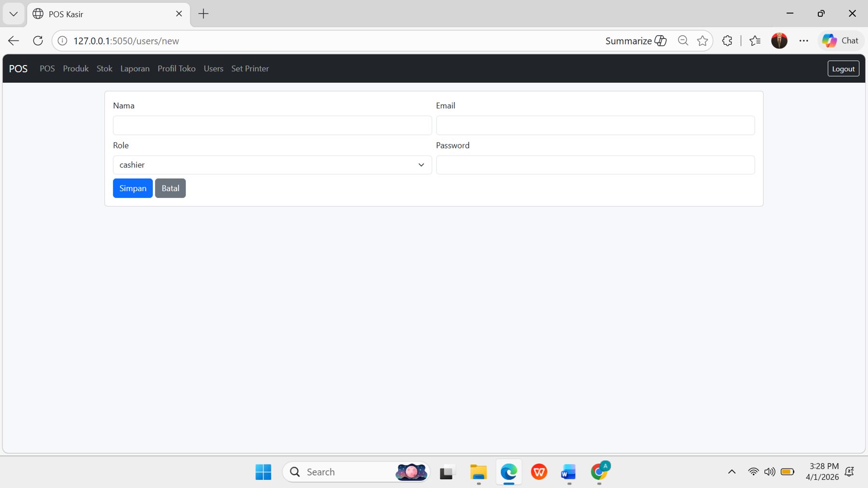868x488 pixels.
Task: Reload the POS Kasir page
Action: click(38, 40)
